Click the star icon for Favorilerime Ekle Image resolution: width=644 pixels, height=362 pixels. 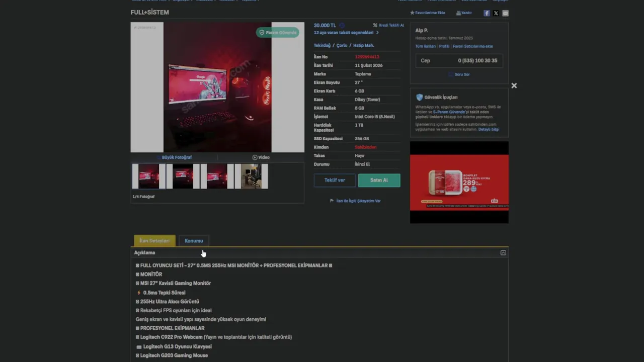[412, 13]
